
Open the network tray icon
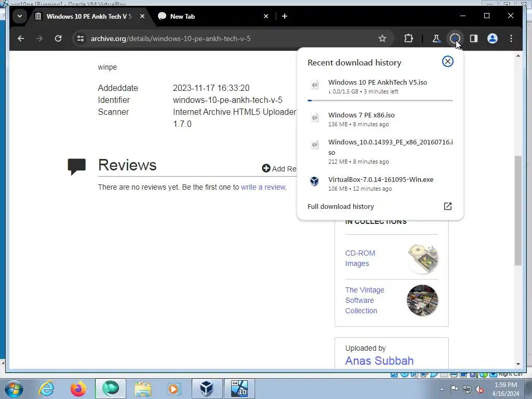coord(467,390)
